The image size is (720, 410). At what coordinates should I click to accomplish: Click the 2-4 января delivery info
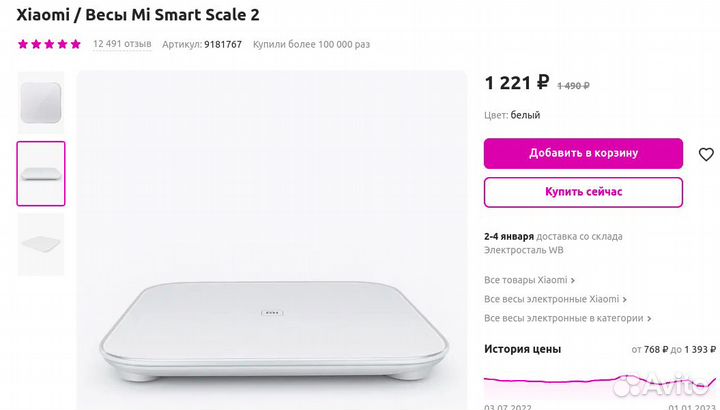pyautogui.click(x=508, y=236)
